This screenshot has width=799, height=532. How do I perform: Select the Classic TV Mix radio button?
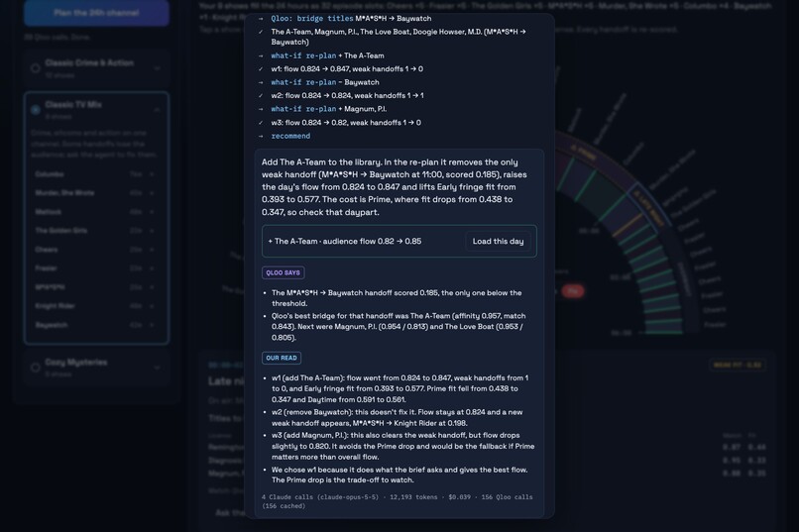[x=35, y=110]
